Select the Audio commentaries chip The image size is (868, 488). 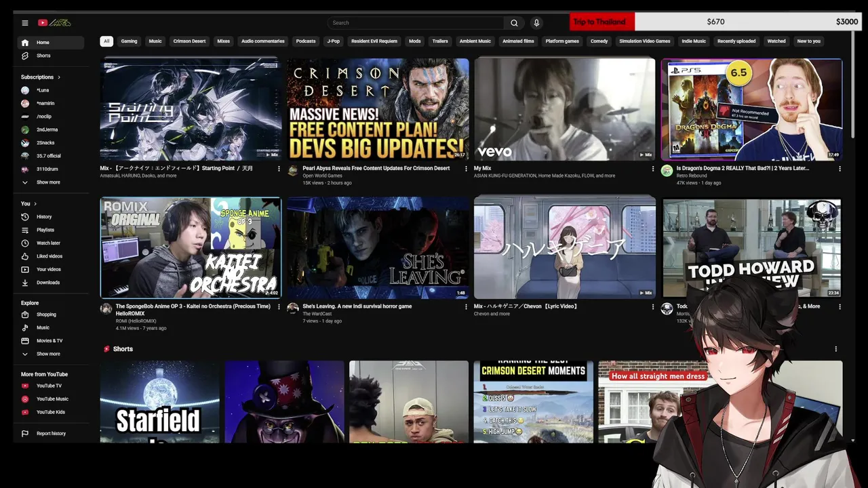pos(263,41)
